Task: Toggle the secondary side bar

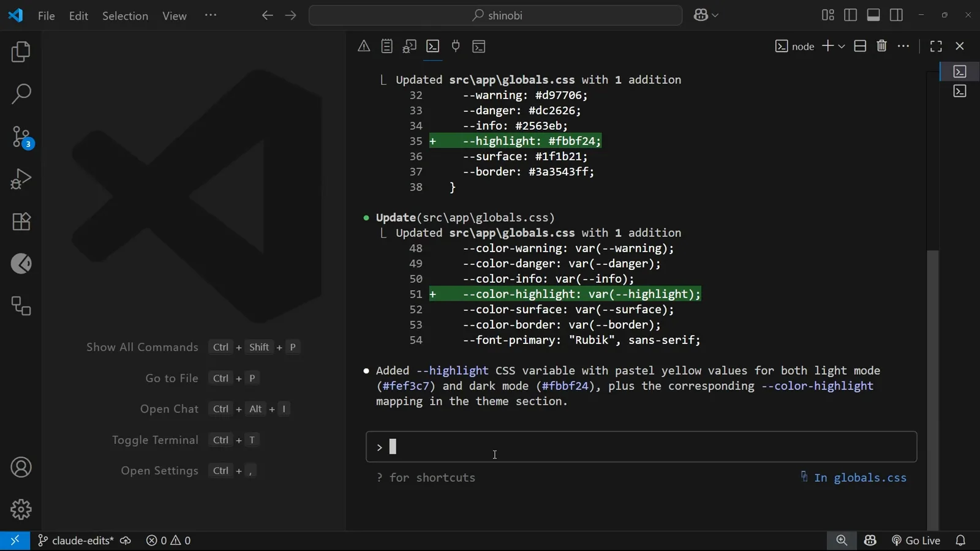Action: (x=897, y=15)
